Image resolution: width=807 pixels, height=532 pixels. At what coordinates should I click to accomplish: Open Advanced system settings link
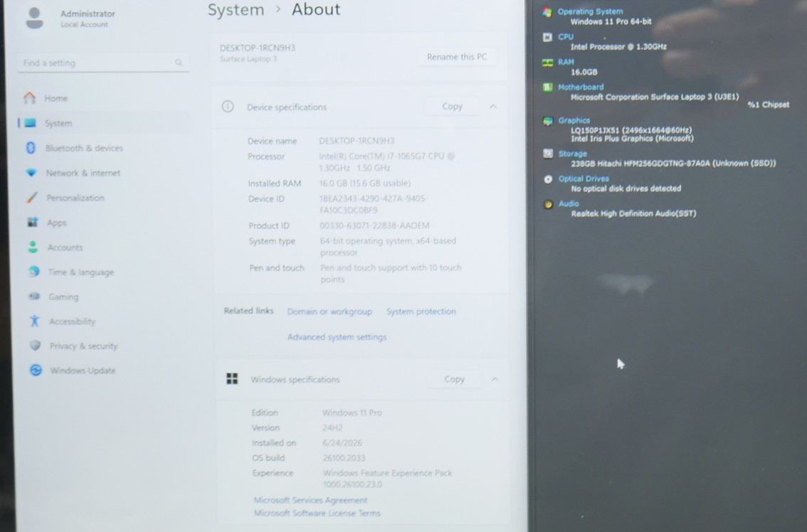[x=337, y=337]
